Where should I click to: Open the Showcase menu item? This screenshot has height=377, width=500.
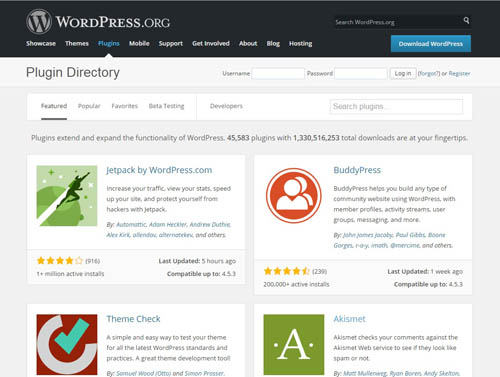pos(41,43)
